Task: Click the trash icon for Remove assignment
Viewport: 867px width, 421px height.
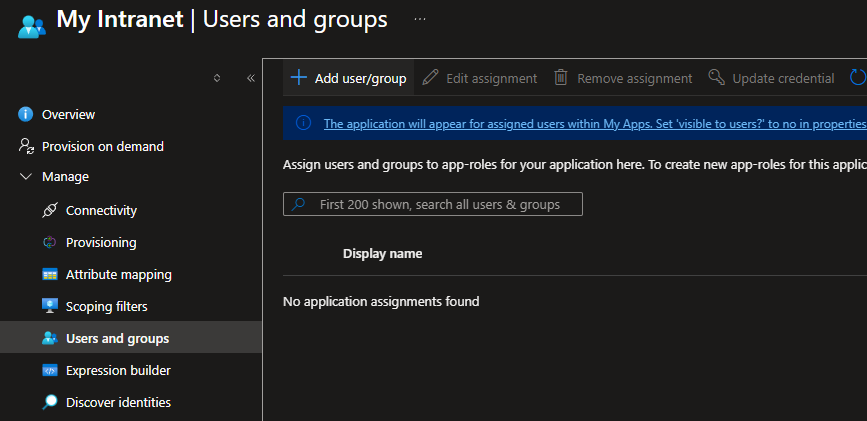Action: pyautogui.click(x=561, y=77)
